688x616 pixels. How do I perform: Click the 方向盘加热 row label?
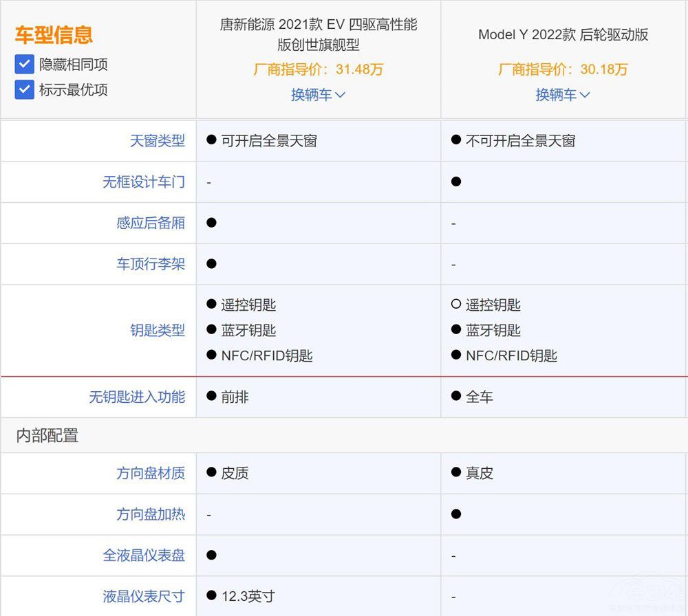151,514
